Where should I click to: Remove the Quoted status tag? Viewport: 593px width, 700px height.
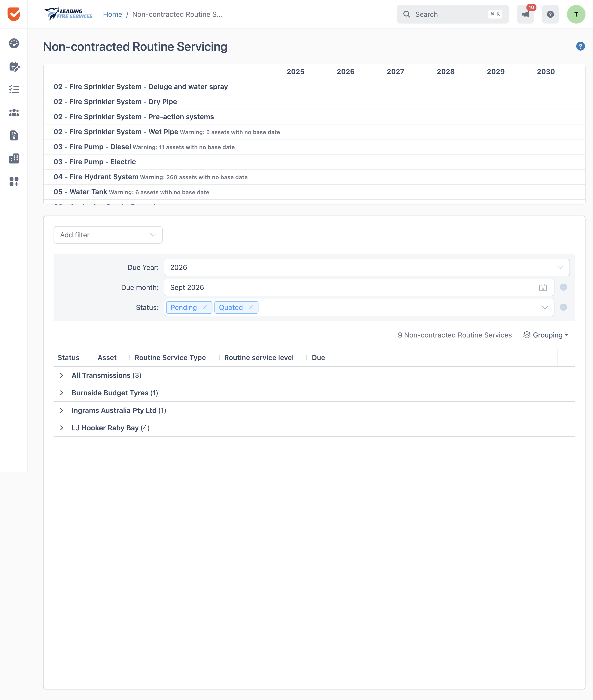[251, 307]
